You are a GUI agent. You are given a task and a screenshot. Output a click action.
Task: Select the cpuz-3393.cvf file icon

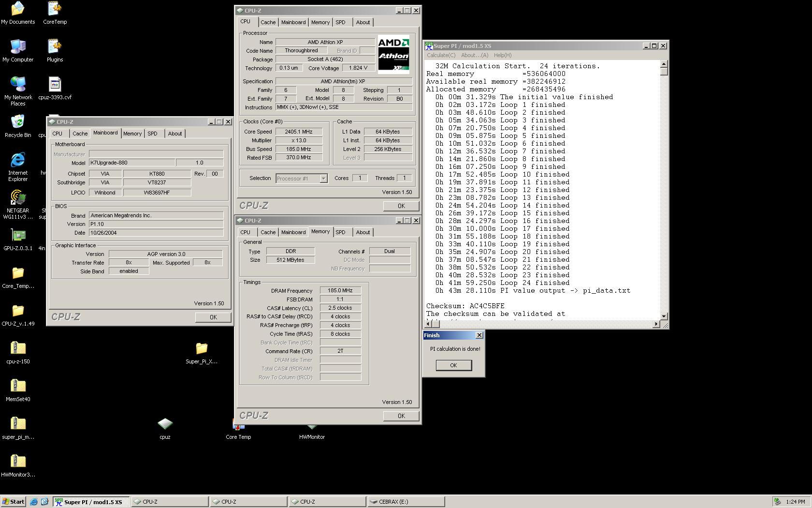click(x=55, y=89)
